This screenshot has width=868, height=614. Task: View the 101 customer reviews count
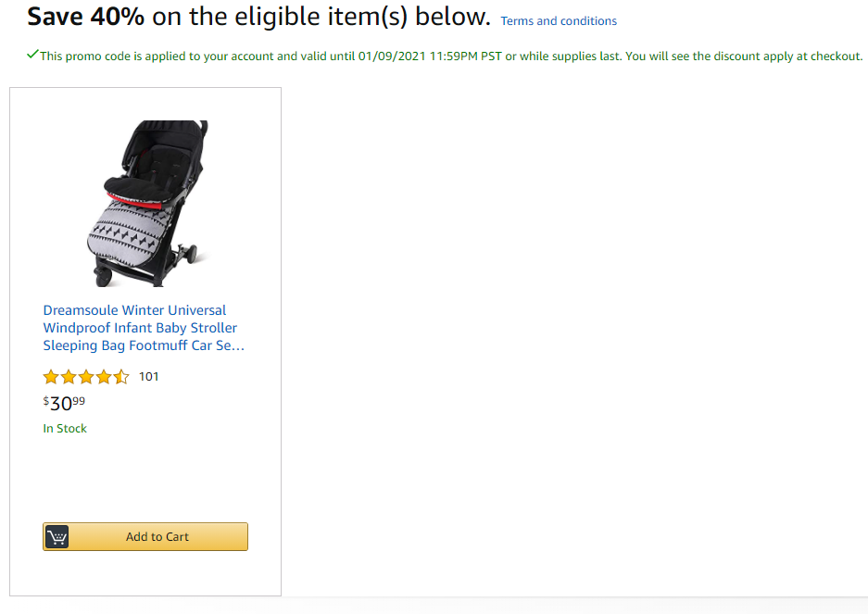(148, 377)
